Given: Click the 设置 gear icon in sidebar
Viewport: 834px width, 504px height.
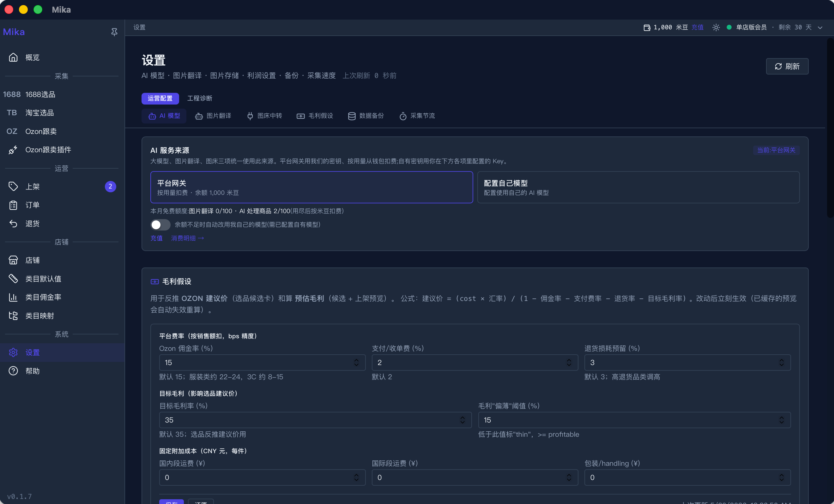Looking at the screenshot, I should point(13,352).
